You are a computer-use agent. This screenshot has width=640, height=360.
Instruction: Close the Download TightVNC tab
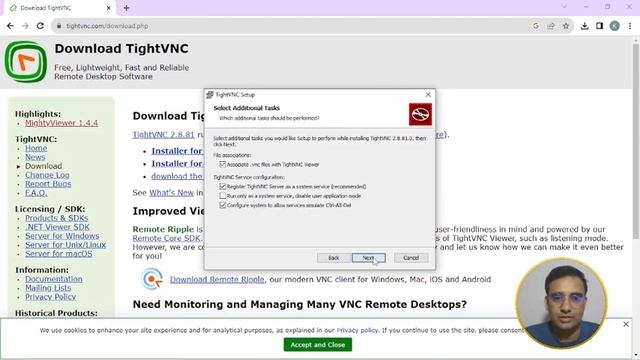click(109, 8)
